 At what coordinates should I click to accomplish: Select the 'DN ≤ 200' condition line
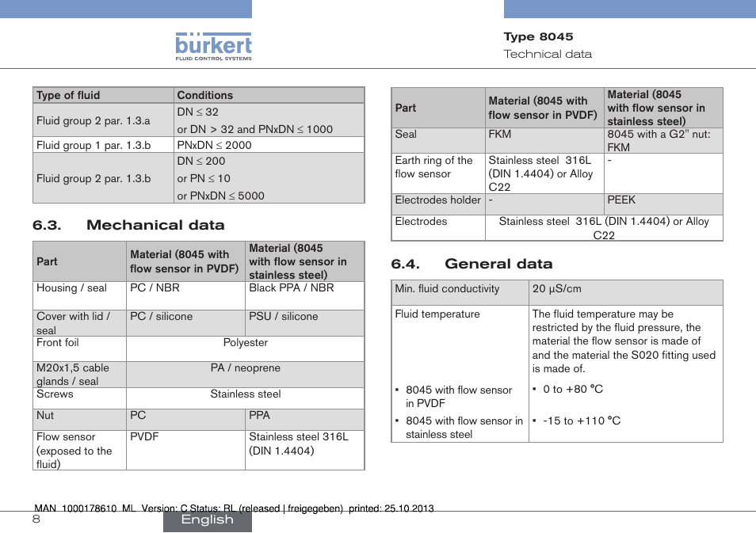[201, 161]
